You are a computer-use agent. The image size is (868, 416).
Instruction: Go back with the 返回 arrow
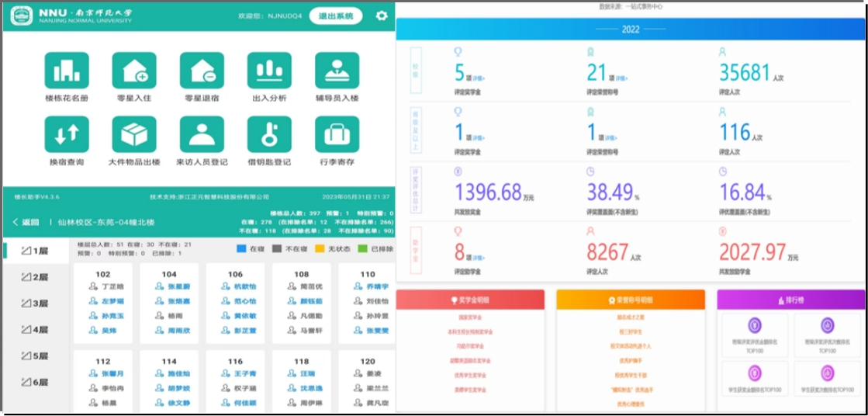tap(26, 222)
